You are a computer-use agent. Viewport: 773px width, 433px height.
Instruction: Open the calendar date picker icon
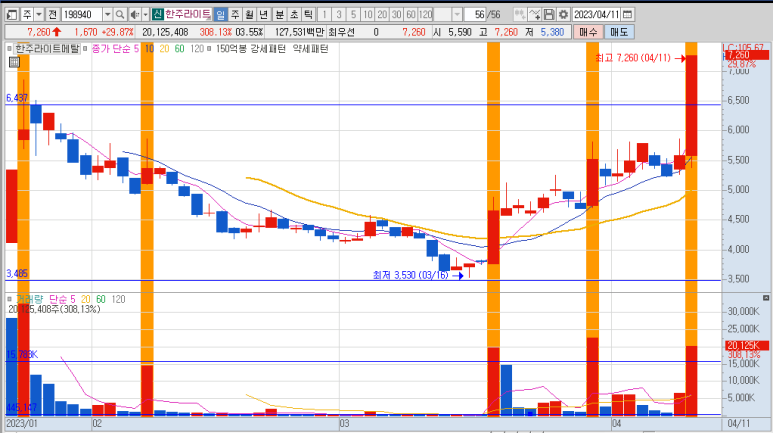(x=628, y=14)
